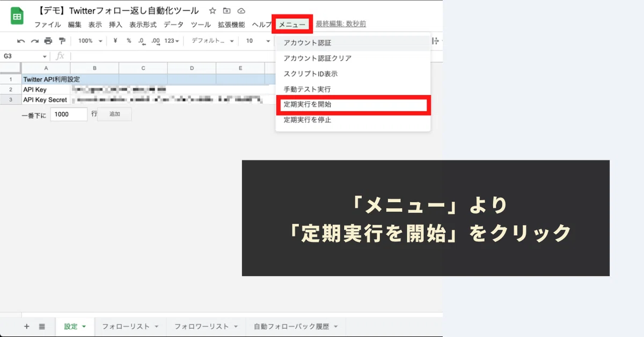Click the formula bar input
This screenshot has height=337, width=644.
coord(172,56)
